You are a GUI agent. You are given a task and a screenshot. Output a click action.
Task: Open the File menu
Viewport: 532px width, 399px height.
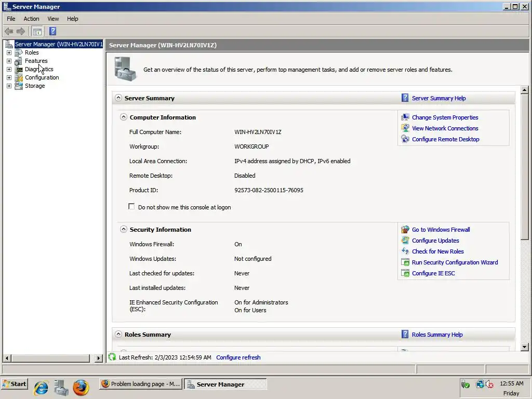(11, 19)
